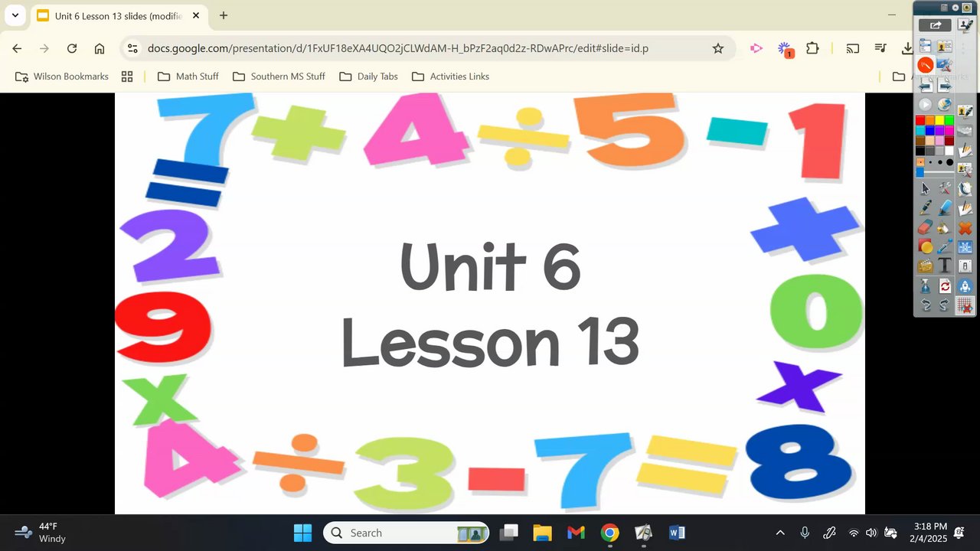Reload the page
980x551 pixels.
[x=72, y=48]
